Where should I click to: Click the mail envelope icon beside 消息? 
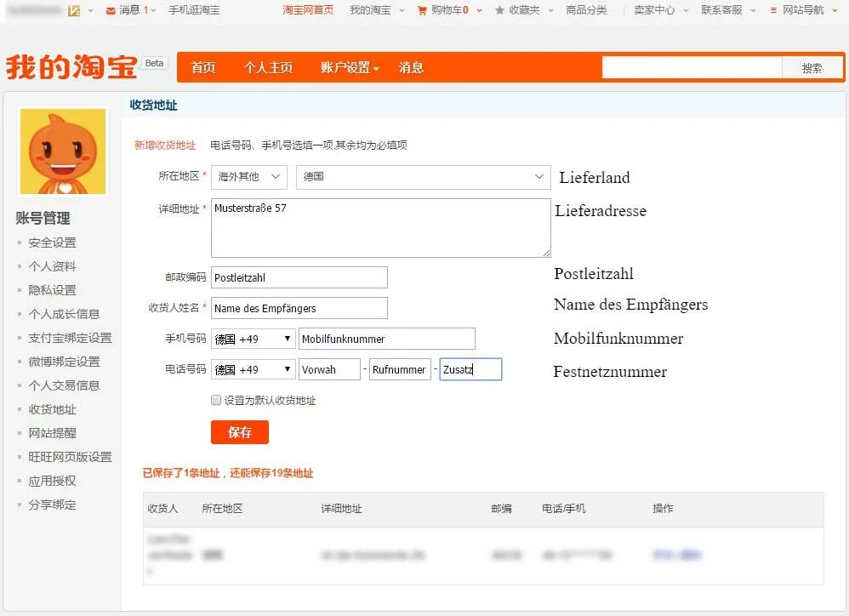pyautogui.click(x=111, y=11)
